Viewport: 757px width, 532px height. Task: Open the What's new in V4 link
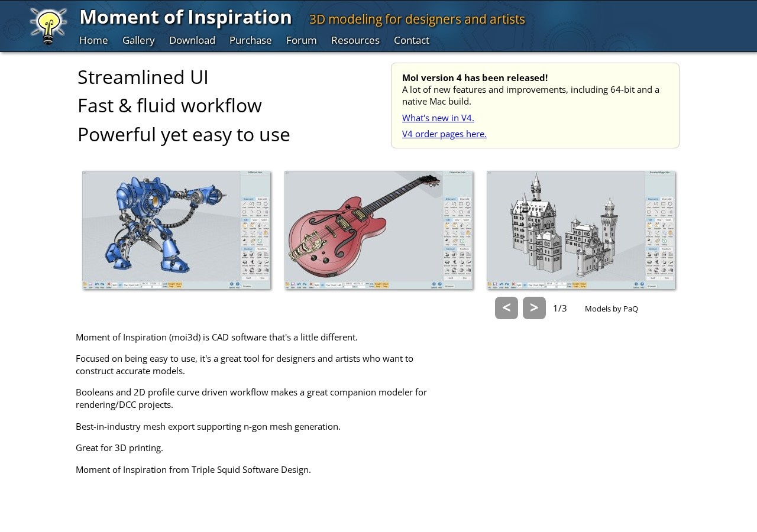pos(438,118)
